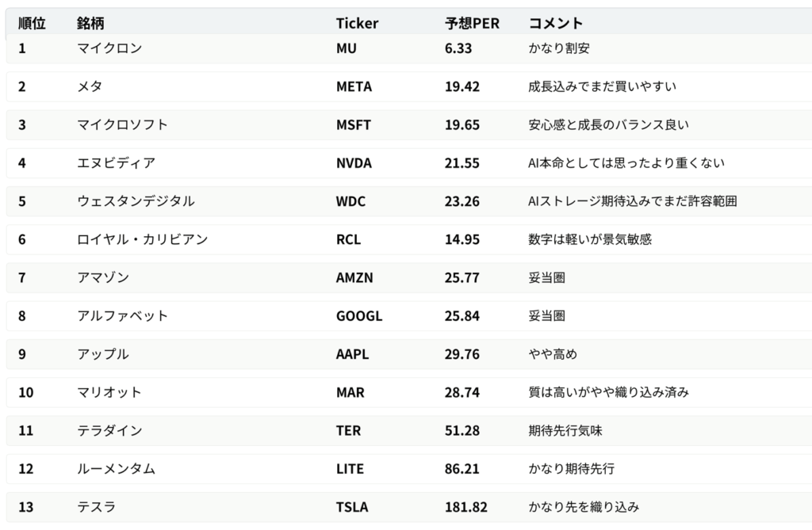This screenshot has width=812, height=530.
Task: Click the 順位 column header
Action: [32, 23]
